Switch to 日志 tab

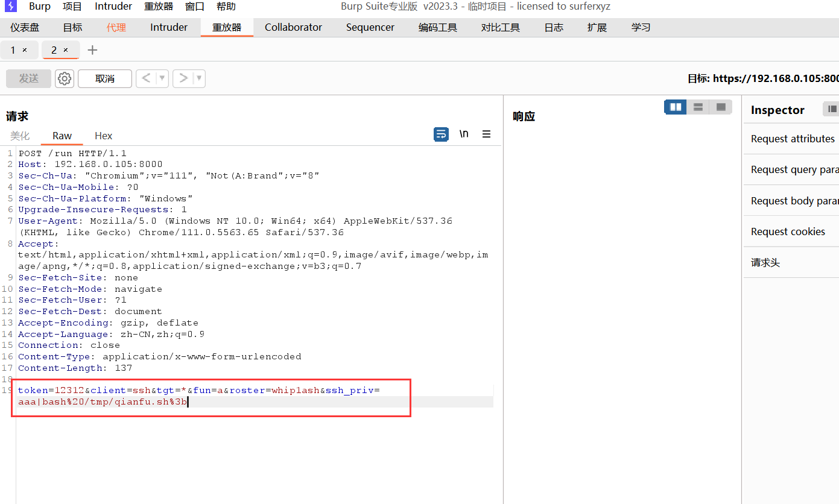click(x=554, y=27)
